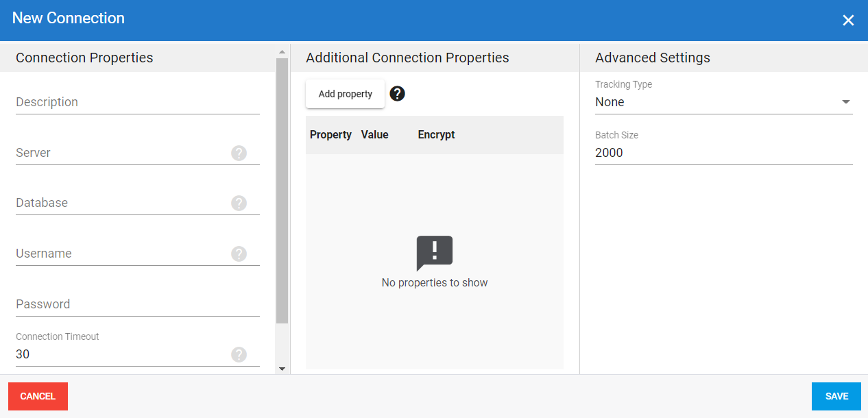This screenshot has width=868, height=418.
Task: Click the help icon beside Database field
Action: 239,203
